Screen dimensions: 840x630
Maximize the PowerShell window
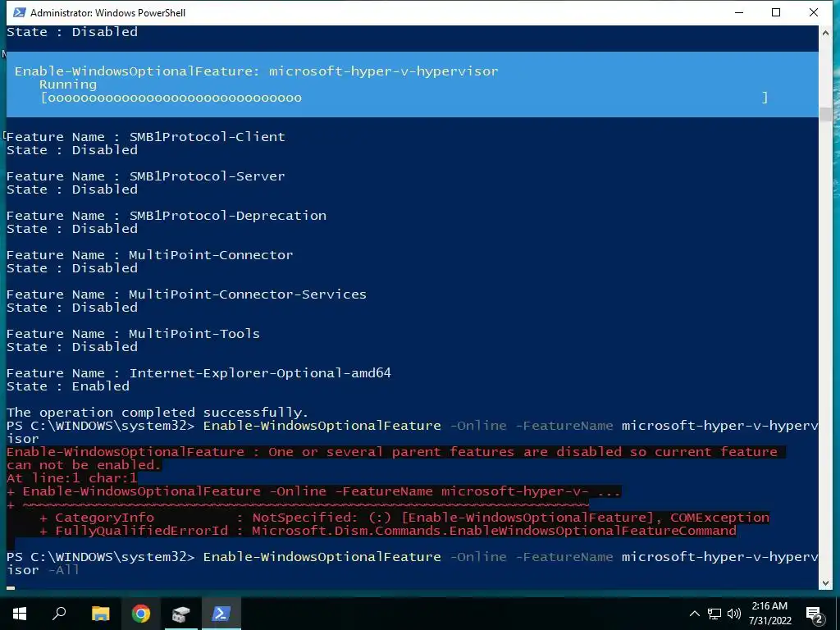(776, 12)
